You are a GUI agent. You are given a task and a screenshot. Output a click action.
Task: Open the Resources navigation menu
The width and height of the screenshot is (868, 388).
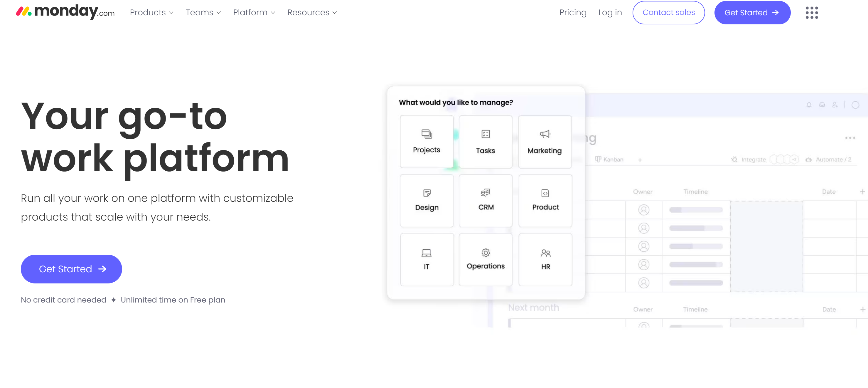click(311, 12)
